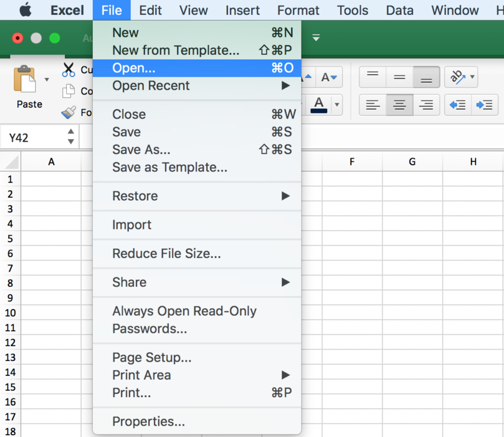
Task: Choose Page Setup…
Action: tap(197, 357)
